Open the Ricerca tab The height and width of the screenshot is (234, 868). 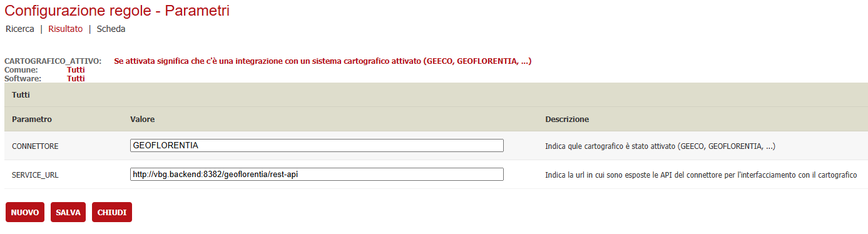pyautogui.click(x=19, y=29)
